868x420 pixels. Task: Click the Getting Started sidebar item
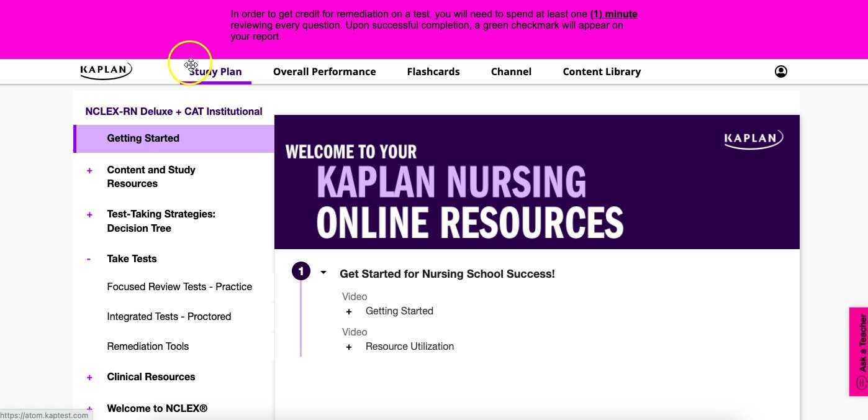(143, 138)
